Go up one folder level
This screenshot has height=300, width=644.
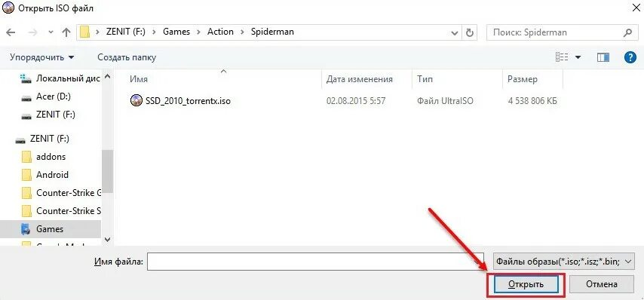pyautogui.click(x=66, y=32)
